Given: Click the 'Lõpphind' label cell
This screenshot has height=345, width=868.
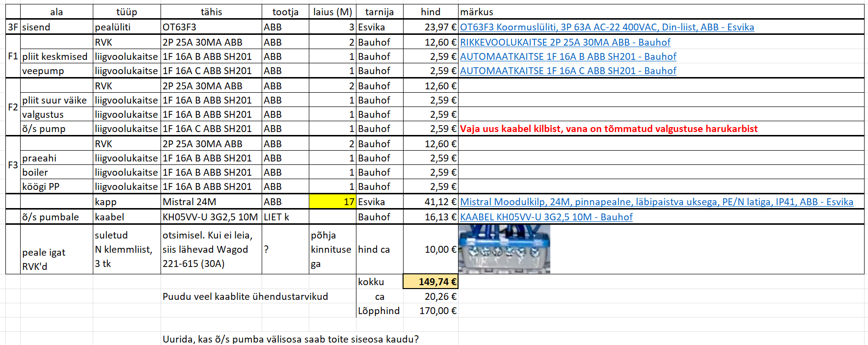Looking at the screenshot, I should pos(379,311).
